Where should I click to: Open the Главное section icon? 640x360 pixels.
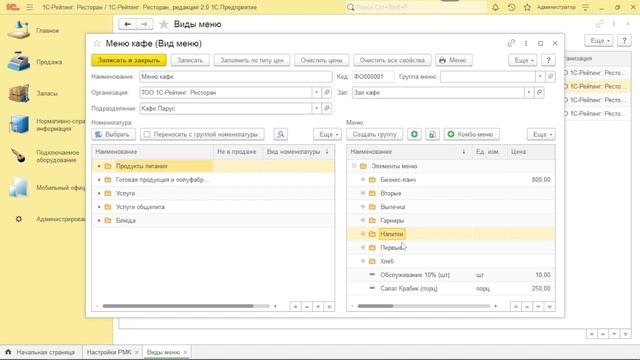(18, 31)
